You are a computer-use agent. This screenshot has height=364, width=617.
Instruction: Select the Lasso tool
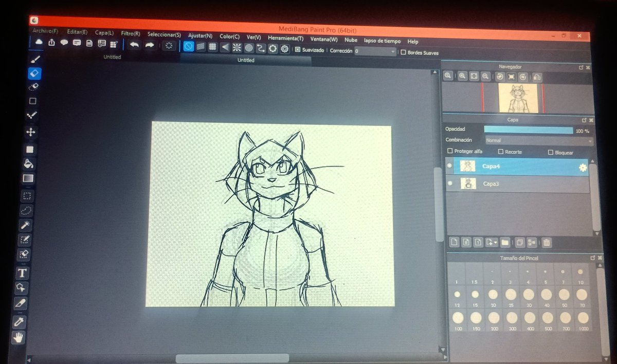click(26, 210)
